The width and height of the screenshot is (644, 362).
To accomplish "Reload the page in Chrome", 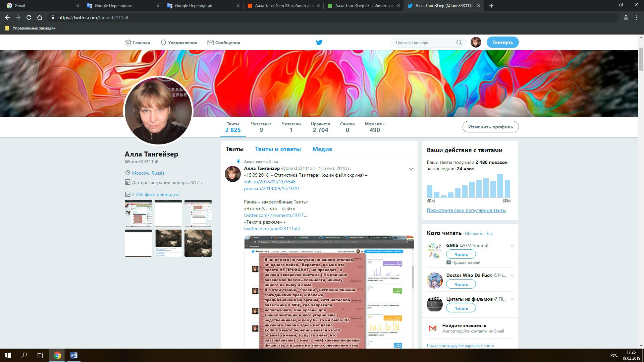I will click(29, 17).
